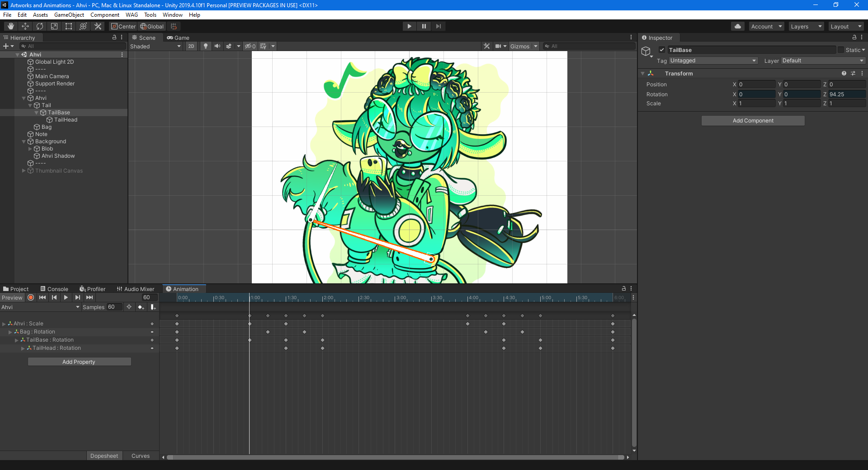Expand Bag : Rotation property
Viewport: 868px width, 470px height.
(x=10, y=332)
